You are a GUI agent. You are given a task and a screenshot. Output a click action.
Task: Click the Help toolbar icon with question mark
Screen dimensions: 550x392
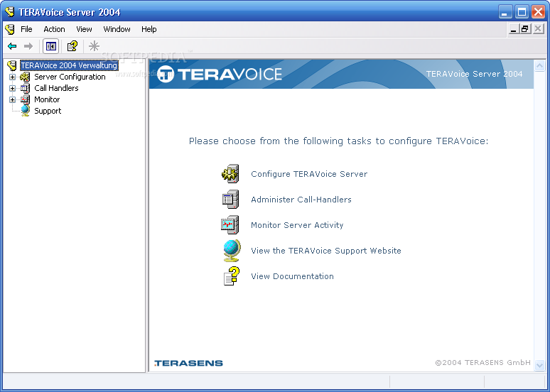pos(72,46)
